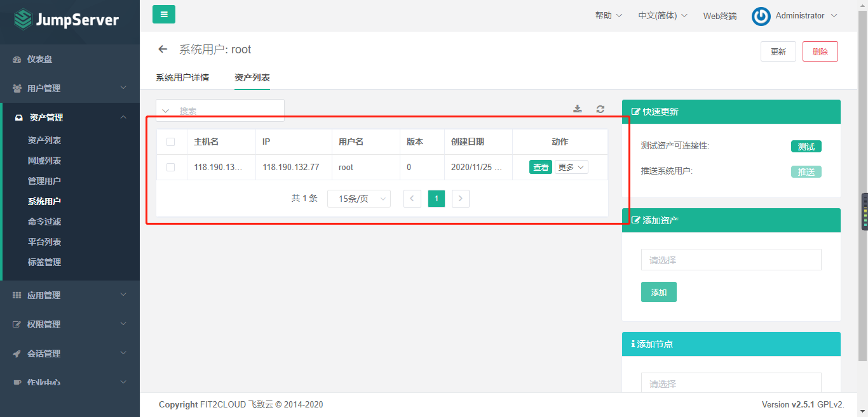Select page 1 in pagination

point(437,199)
